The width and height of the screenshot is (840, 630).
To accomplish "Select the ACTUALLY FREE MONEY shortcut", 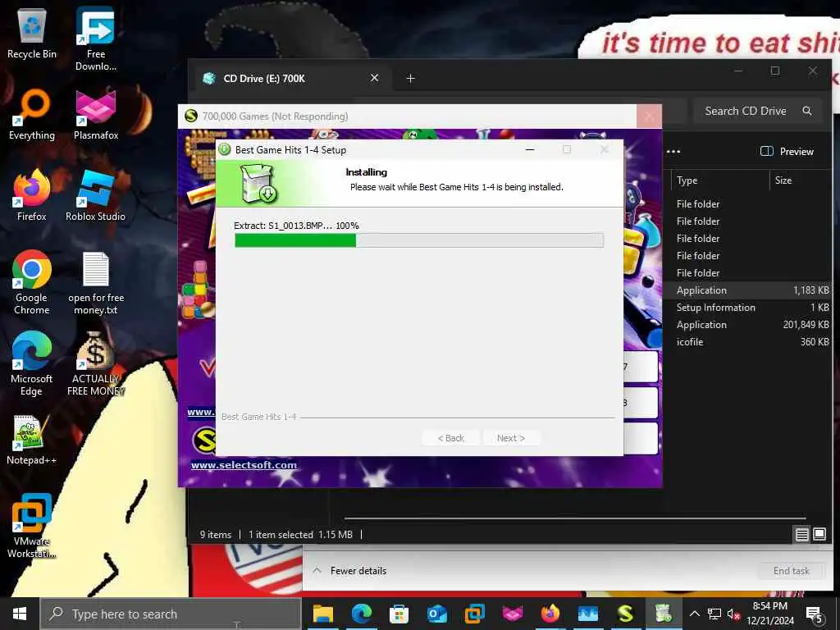I will tap(95, 363).
